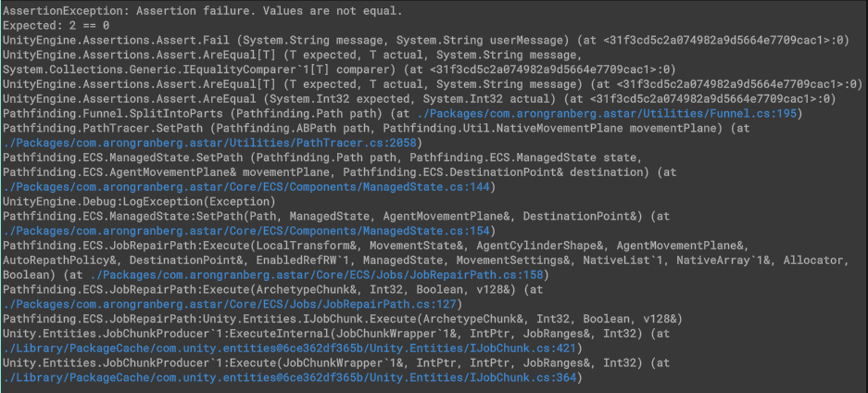This screenshot has width=868, height=393.
Task: Click the IJobChunk.Execute(ArchetypeChunk&) frame line
Action: (343, 320)
